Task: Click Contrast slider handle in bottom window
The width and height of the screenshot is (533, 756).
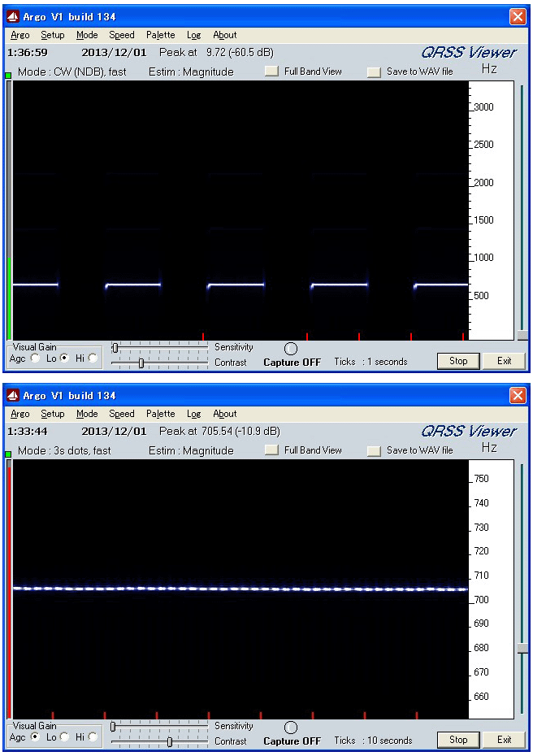Action: click(170, 741)
